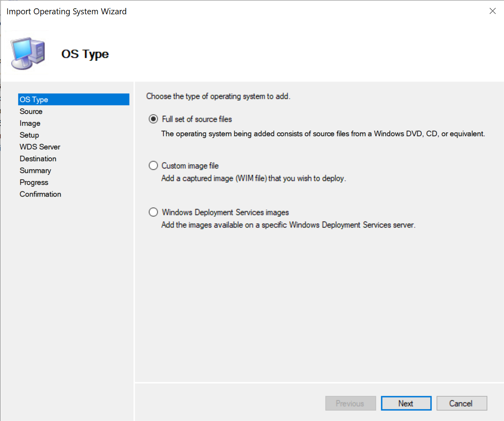
Task: Jump to the Image step
Action: 30,123
